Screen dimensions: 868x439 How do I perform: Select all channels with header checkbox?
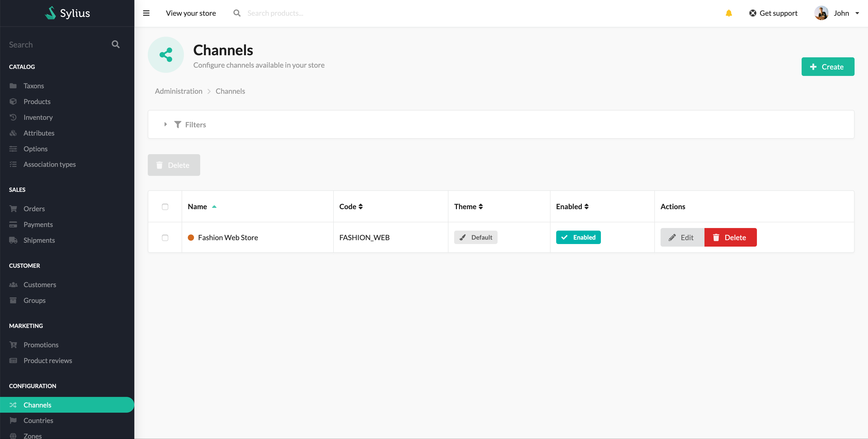165,207
